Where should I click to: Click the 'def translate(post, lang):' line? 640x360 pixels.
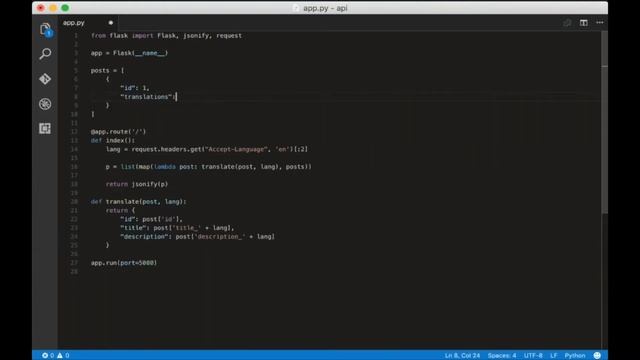coord(138,202)
